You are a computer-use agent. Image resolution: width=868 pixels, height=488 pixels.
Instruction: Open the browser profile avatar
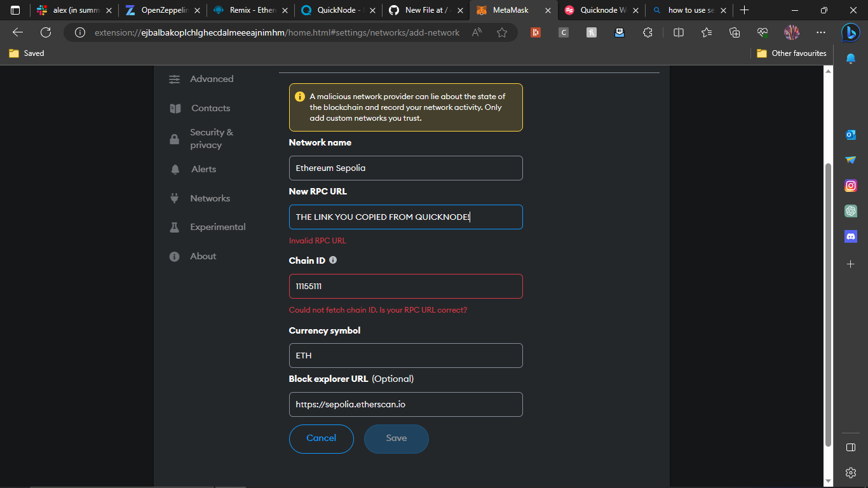(792, 32)
